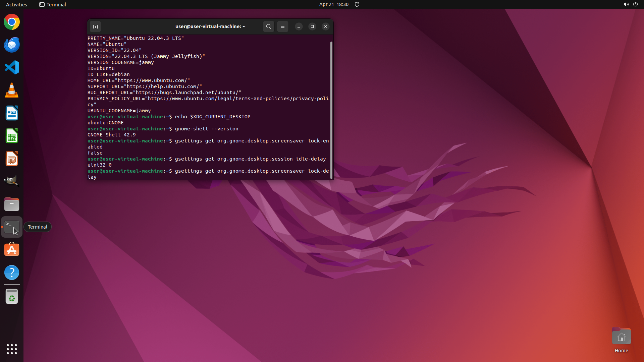Viewport: 644px width, 362px height.
Task: Open the Files manager from dock
Action: tap(12, 204)
